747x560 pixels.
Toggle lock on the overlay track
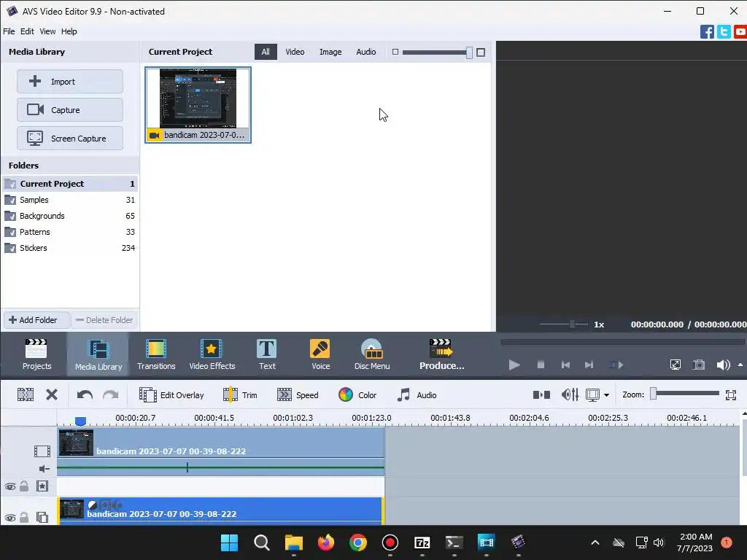coord(24,518)
